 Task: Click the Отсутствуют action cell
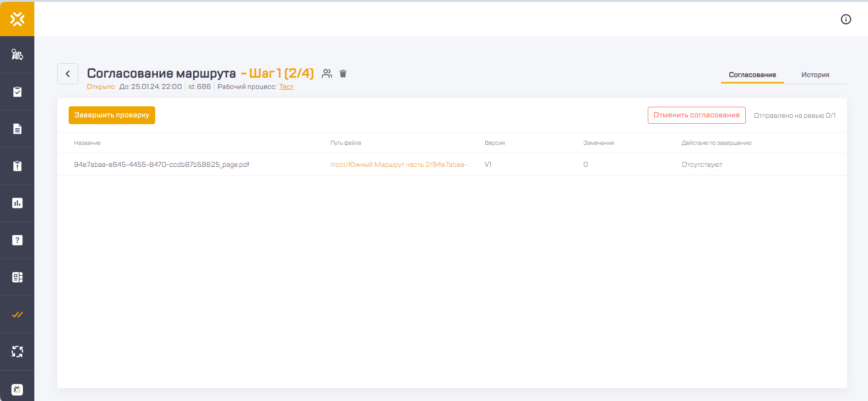pos(702,165)
